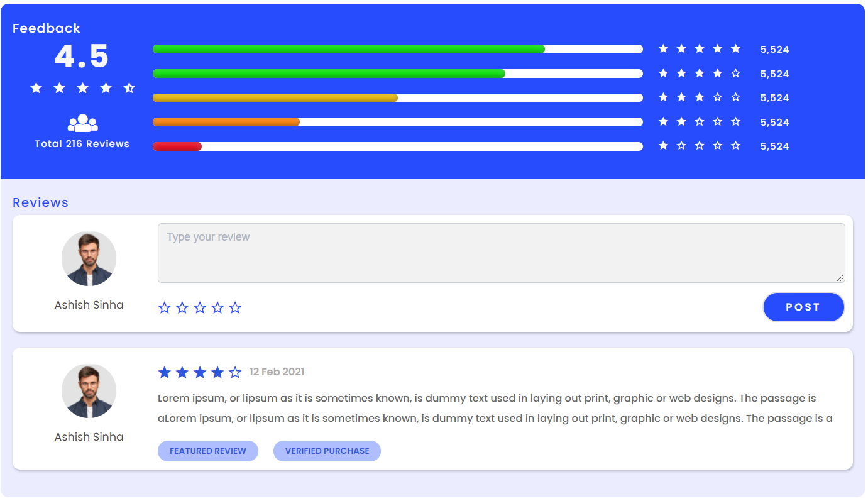This screenshot has height=501, width=868.
Task: Choose the fourth star in the review form
Action: pos(217,308)
